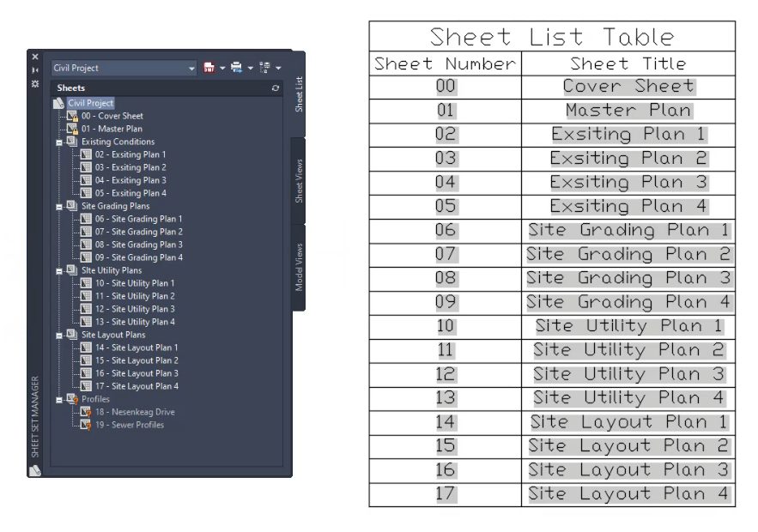Collapse the Existing Conditions subset

tap(59, 142)
